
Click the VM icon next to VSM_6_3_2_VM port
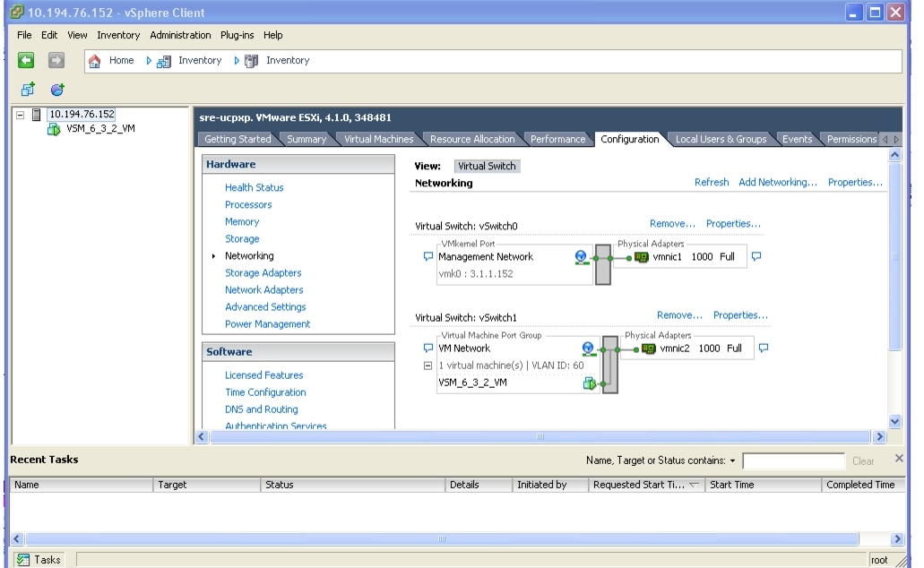point(587,382)
